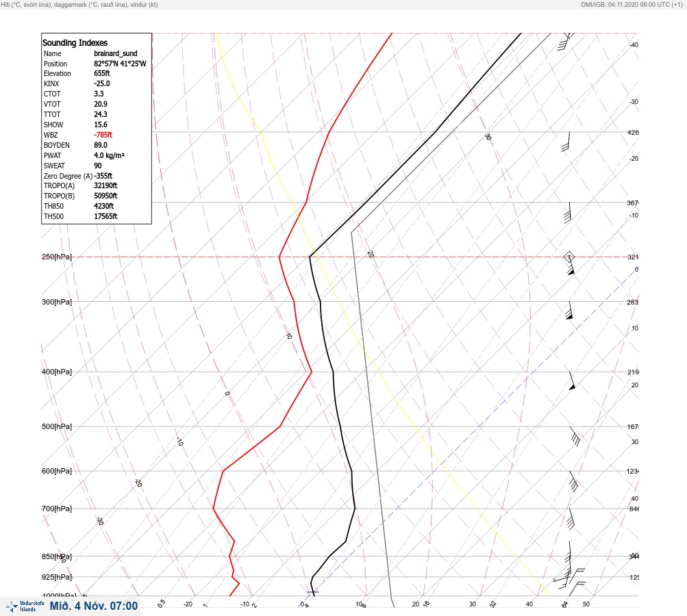This screenshot has width=687, height=616.
Task: Click the black temperature line at 700 hPa
Action: point(354,509)
